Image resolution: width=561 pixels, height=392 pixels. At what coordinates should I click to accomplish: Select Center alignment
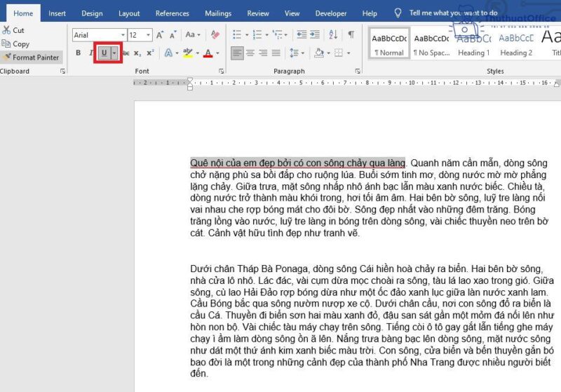[x=250, y=53]
